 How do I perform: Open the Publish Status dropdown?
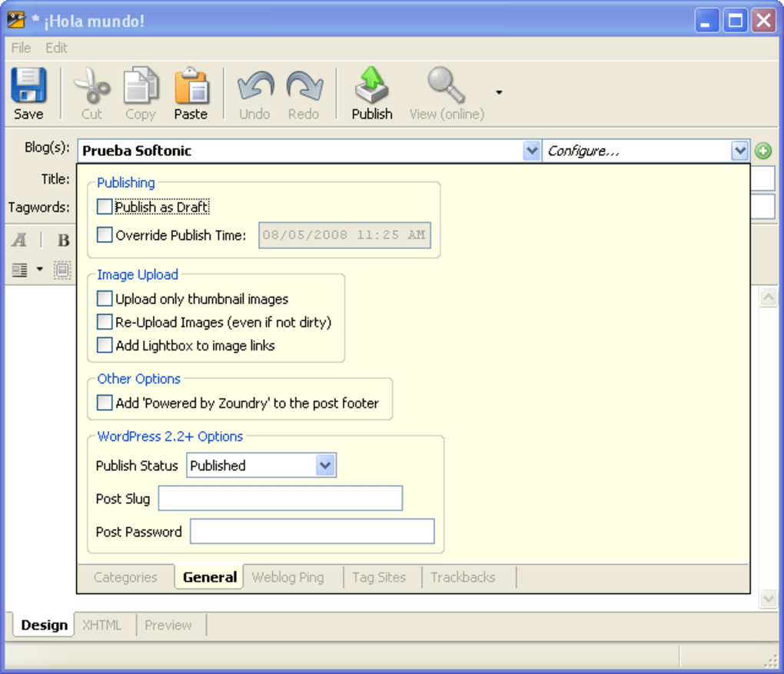coord(325,466)
